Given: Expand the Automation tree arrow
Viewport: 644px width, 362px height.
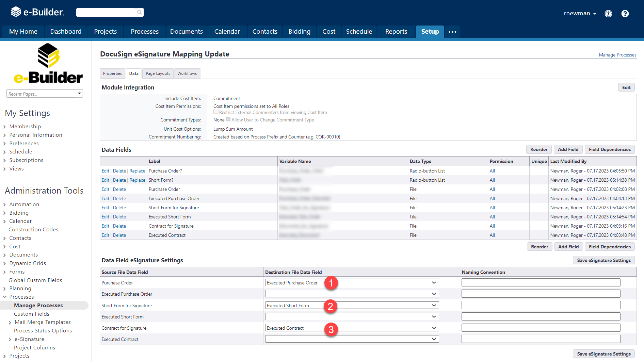Looking at the screenshot, I should click(4, 205).
